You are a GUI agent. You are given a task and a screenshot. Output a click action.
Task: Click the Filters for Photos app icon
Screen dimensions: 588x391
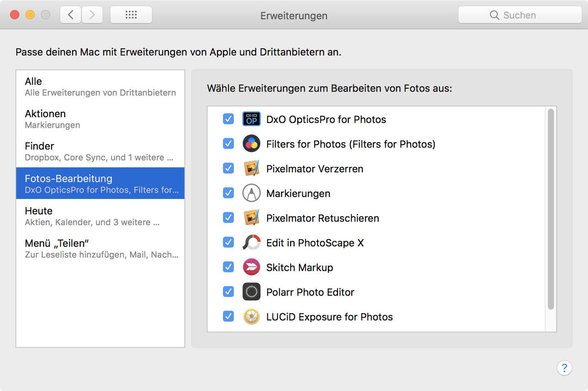pyautogui.click(x=251, y=144)
